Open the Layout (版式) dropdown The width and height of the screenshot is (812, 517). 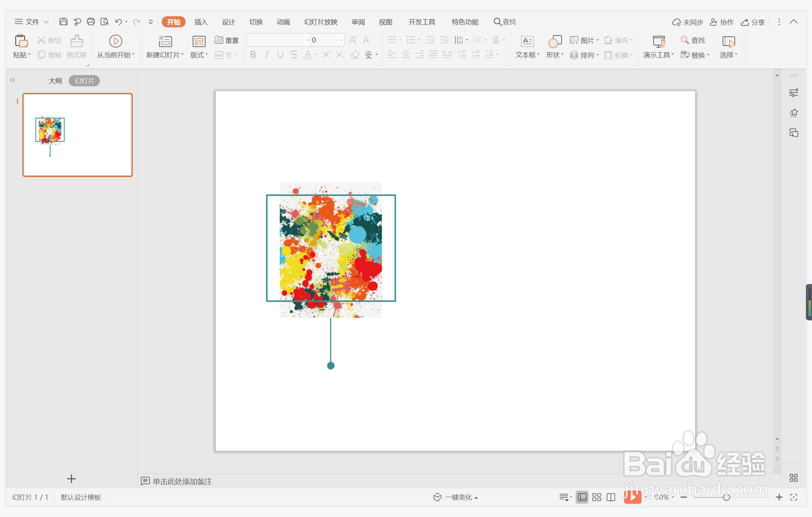(x=199, y=55)
